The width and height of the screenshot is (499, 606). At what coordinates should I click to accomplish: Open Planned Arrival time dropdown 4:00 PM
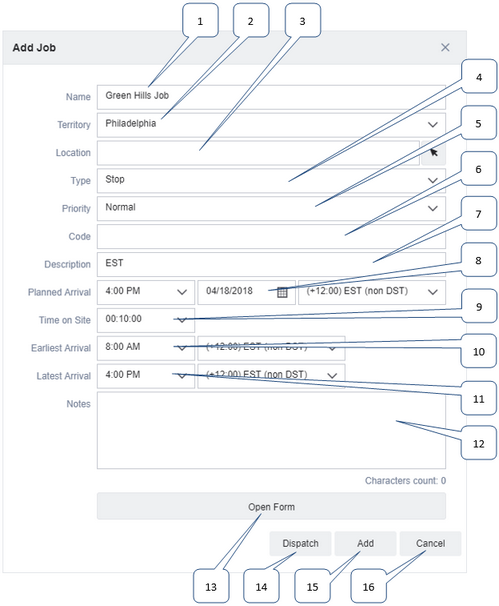(x=146, y=292)
